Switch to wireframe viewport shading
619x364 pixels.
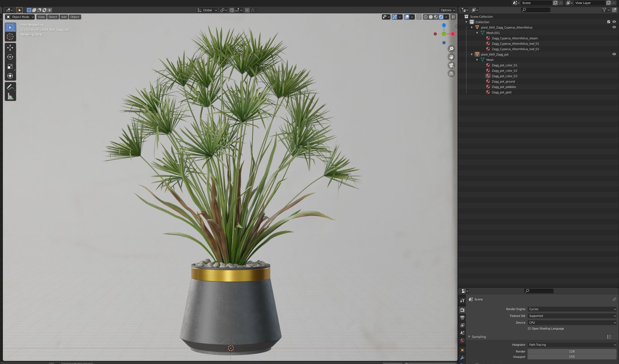pos(426,17)
